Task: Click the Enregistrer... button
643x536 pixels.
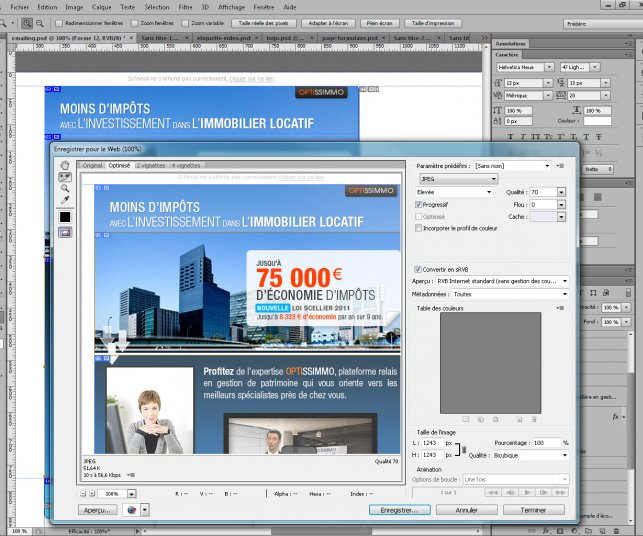Action: click(x=399, y=509)
